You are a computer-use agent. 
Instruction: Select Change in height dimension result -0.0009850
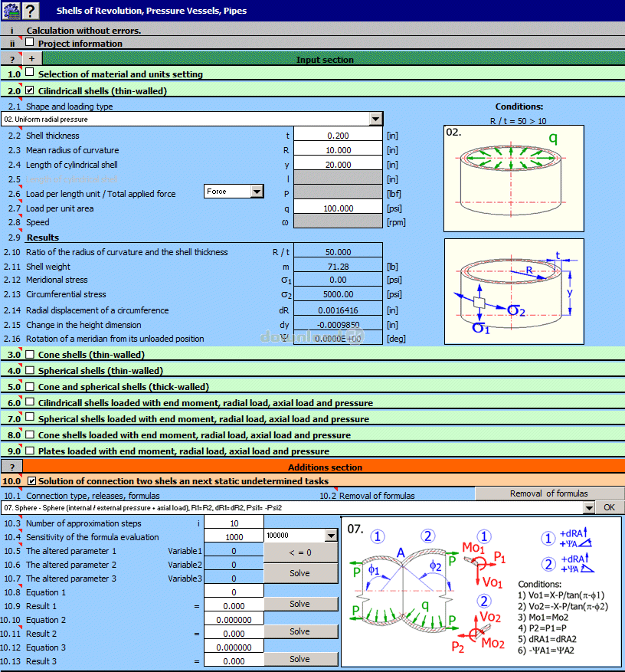[x=338, y=325]
